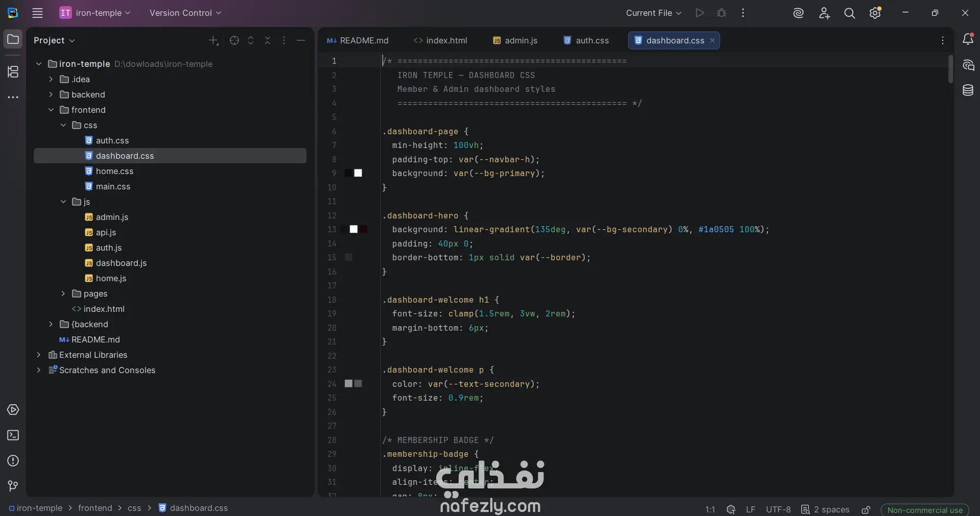This screenshot has width=980, height=516.
Task: Collapse all items in Project tree
Action: pos(268,40)
